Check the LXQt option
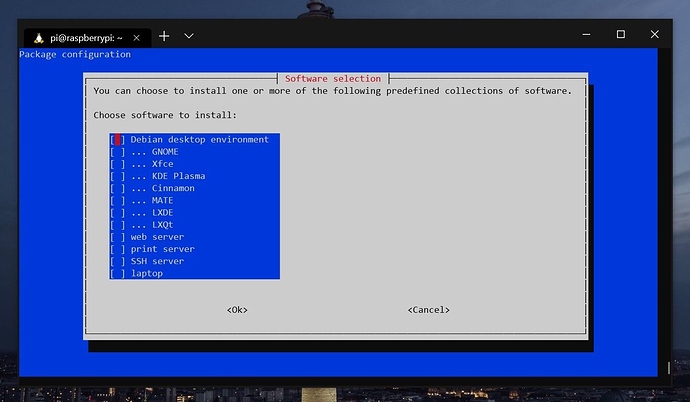 tap(117, 225)
